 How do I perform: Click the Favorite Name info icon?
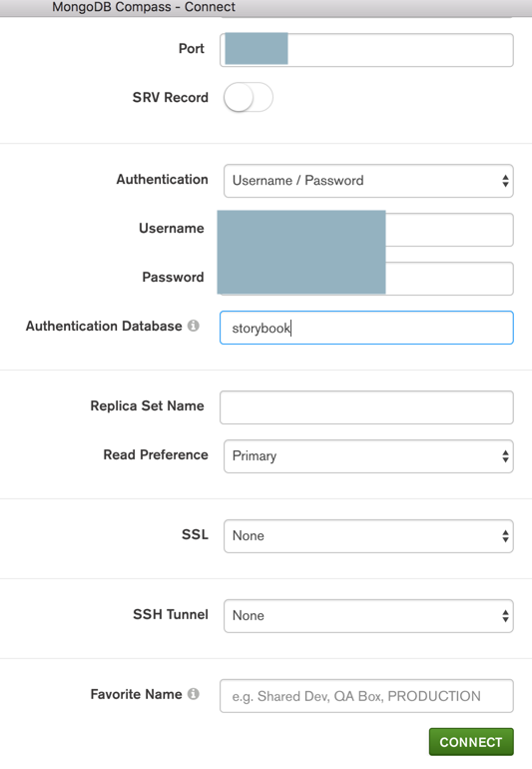pos(194,694)
